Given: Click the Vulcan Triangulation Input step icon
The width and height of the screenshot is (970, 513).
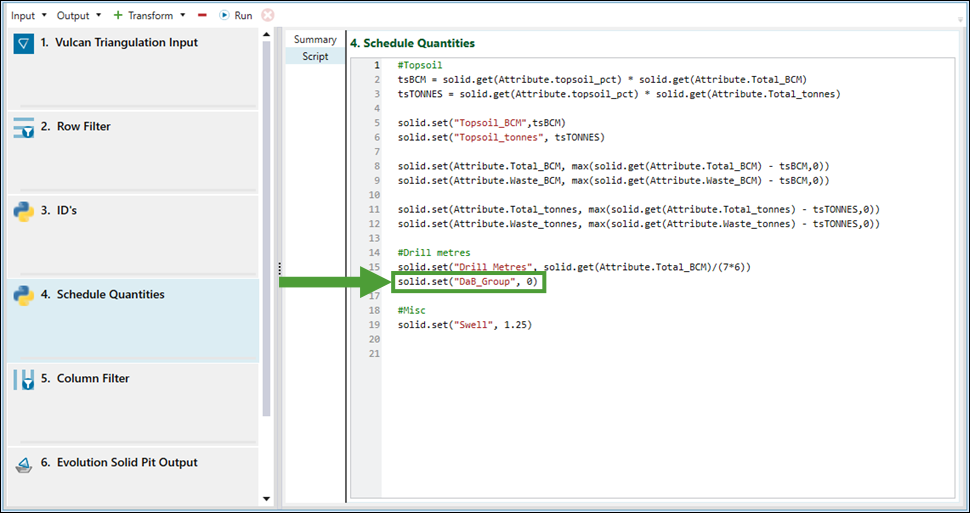Looking at the screenshot, I should [24, 43].
